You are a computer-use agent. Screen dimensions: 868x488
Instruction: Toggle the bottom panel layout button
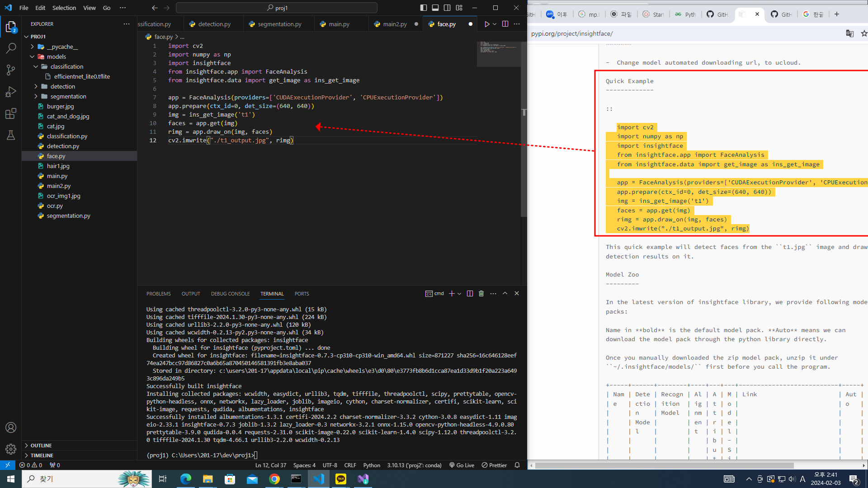(x=435, y=8)
